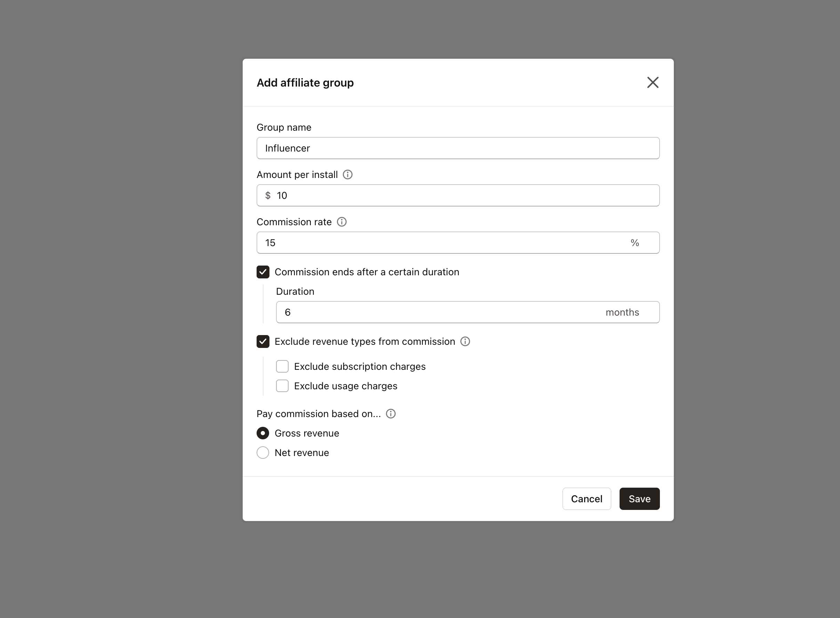Viewport: 840px width, 618px height.
Task: Enable Exclude subscription charges
Action: click(x=282, y=366)
